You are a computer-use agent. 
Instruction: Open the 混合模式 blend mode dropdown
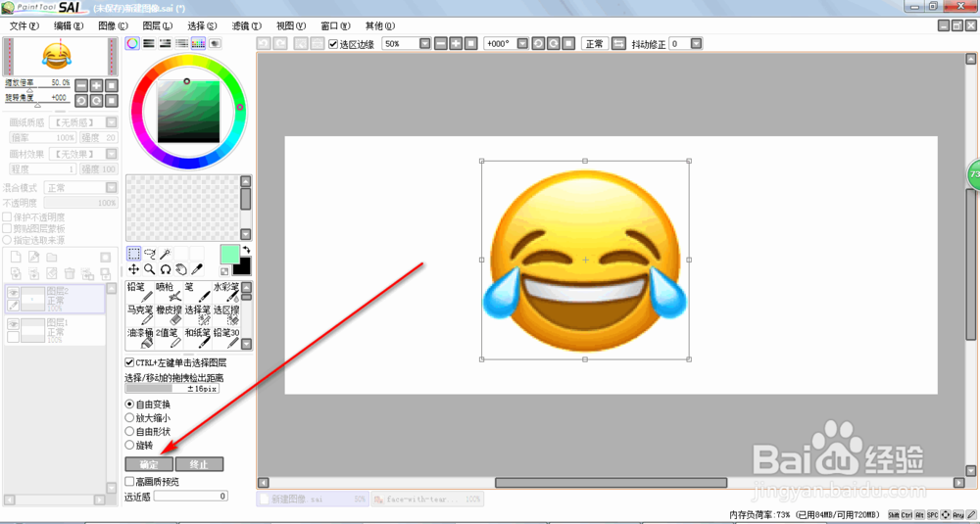point(111,187)
